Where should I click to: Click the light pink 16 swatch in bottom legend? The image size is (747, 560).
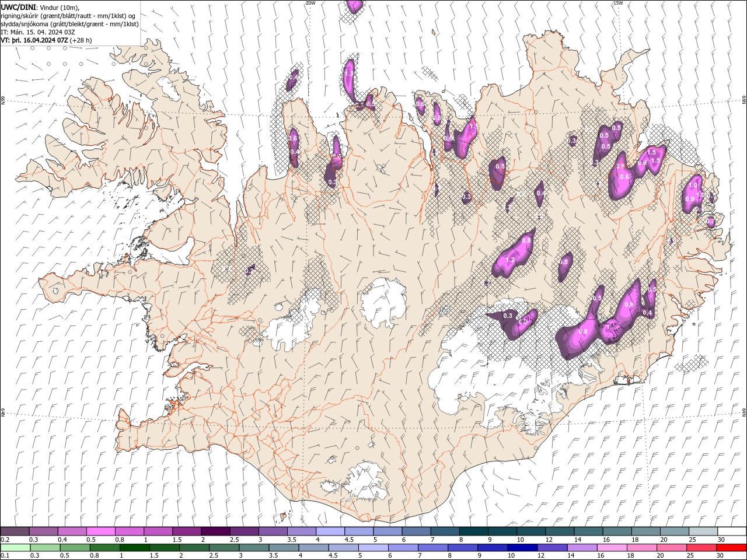pyautogui.click(x=612, y=548)
